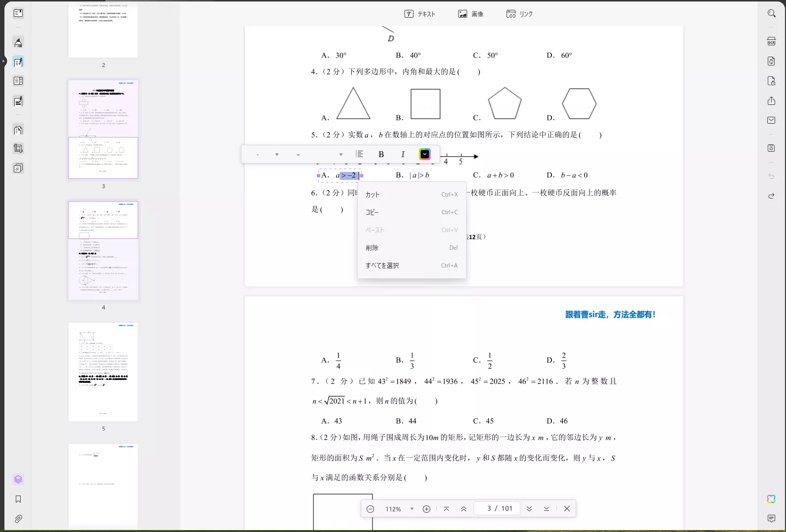Screen dimensions: 786x532
Task: Click the リンク add-link button
Action: pyautogui.click(x=519, y=14)
